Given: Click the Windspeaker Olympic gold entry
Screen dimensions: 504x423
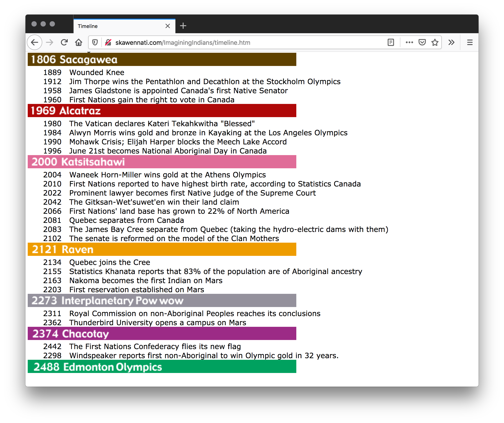Looking at the screenshot, I should [204, 356].
